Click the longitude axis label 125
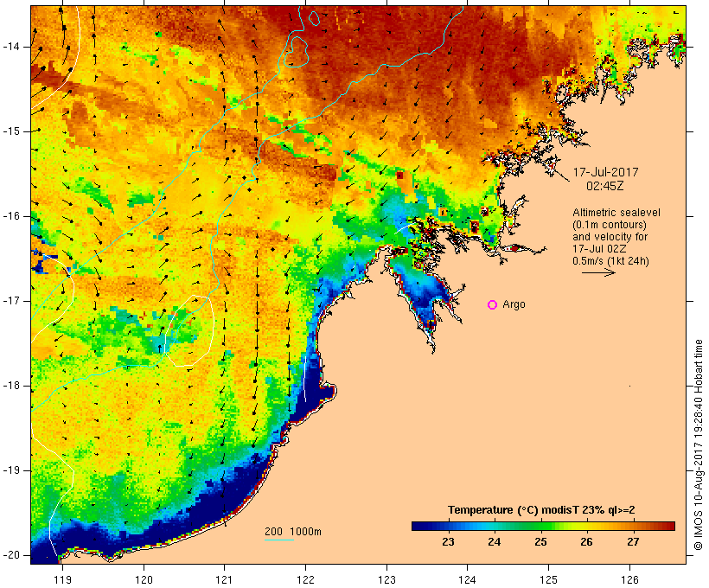This screenshot has height=588, width=709. (548, 580)
